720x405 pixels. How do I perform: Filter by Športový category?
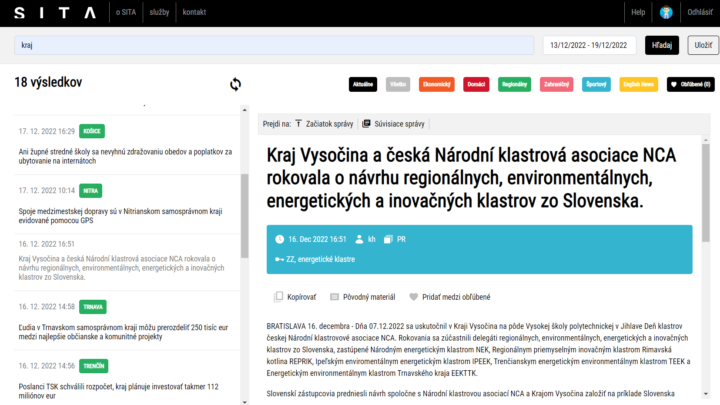coord(596,84)
